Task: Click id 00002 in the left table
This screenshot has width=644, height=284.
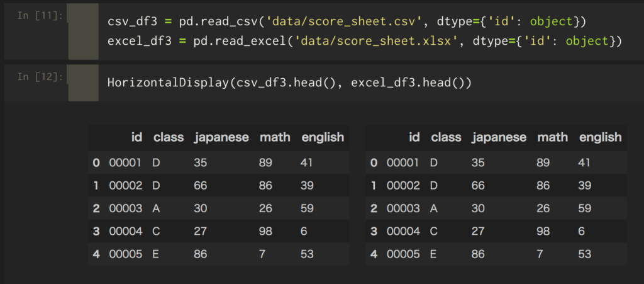Action: pos(126,186)
